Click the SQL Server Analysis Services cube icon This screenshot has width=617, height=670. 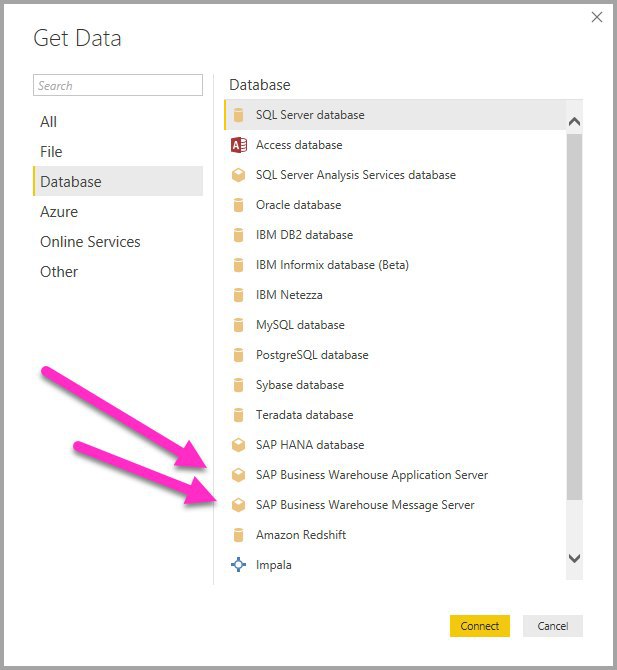coord(238,175)
